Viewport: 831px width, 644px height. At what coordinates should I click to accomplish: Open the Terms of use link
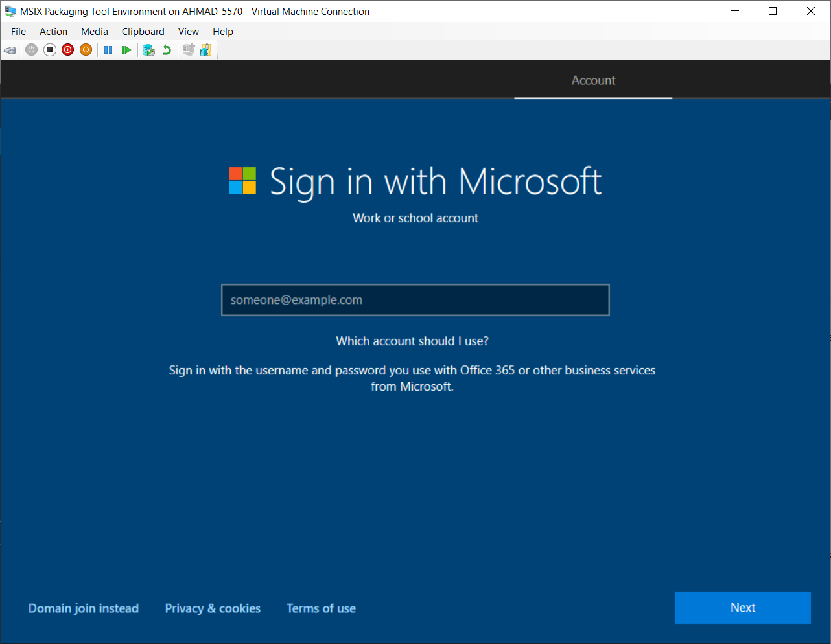pos(321,608)
